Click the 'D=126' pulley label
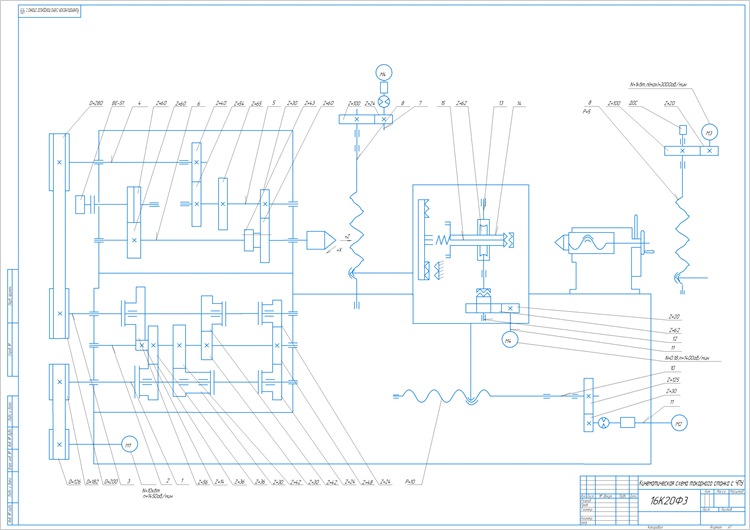Image resolution: width=750 pixels, height=530 pixels. click(x=75, y=482)
